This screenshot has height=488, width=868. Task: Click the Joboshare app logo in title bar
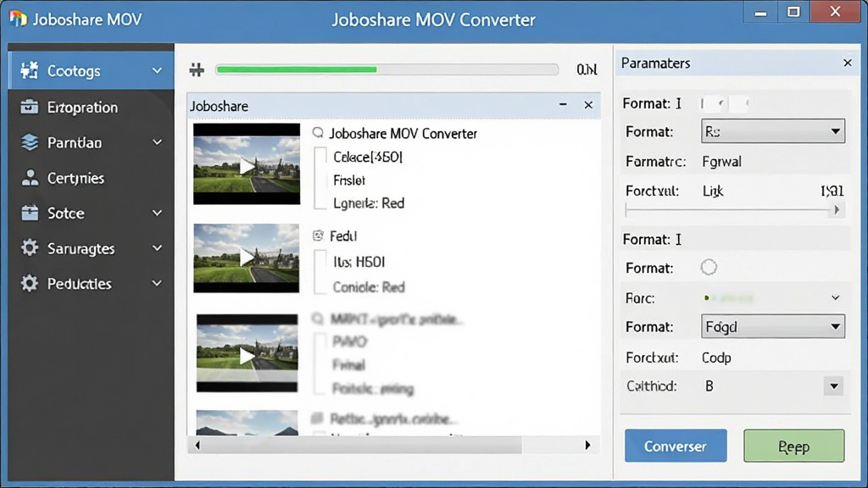pos(19,19)
